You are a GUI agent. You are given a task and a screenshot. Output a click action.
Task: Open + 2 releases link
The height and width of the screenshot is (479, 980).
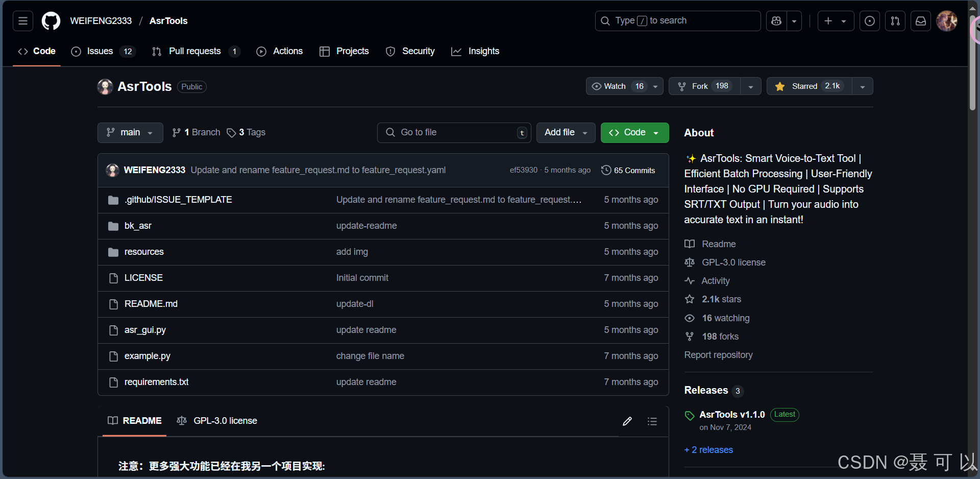point(708,450)
